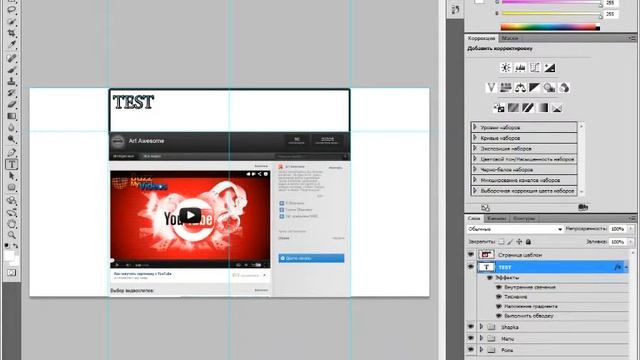Add a Brightness/Contrast adjustment

tap(506, 68)
